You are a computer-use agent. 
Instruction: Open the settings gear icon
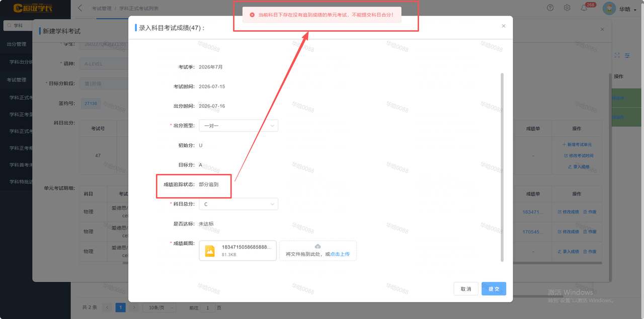click(567, 8)
